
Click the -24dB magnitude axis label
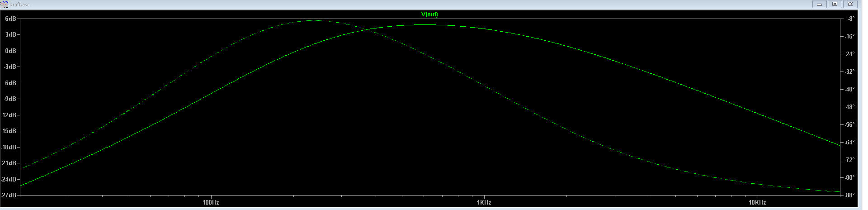point(9,179)
